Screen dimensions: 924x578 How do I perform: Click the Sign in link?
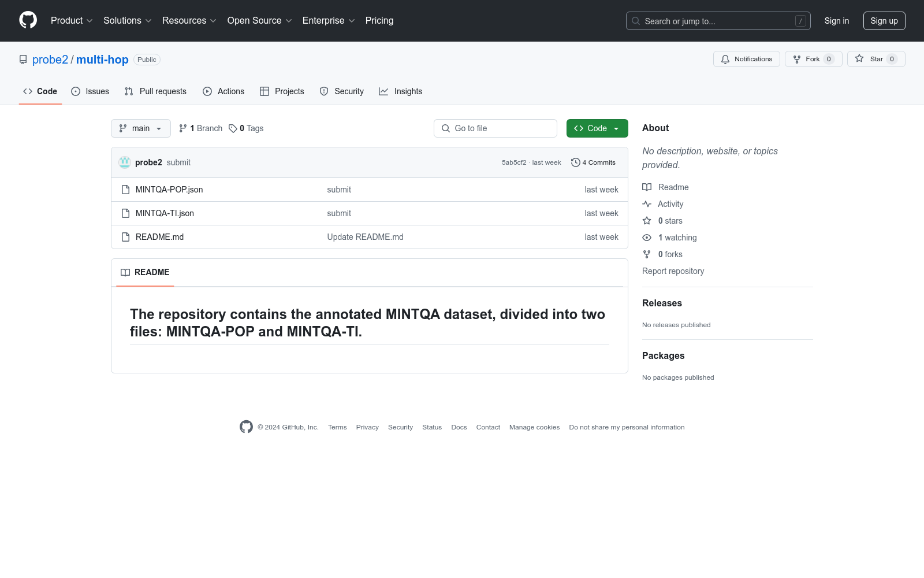point(837,21)
